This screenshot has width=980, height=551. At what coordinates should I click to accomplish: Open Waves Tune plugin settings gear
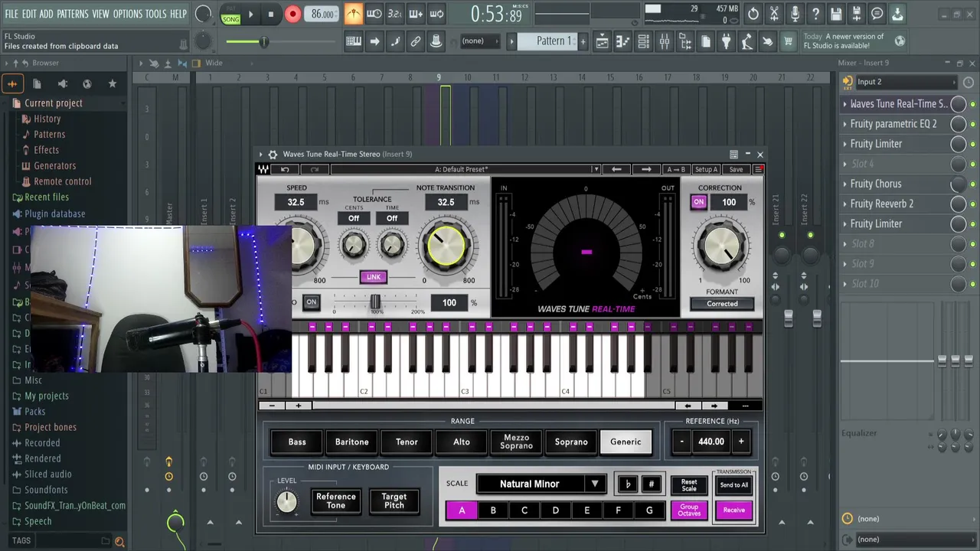click(273, 155)
